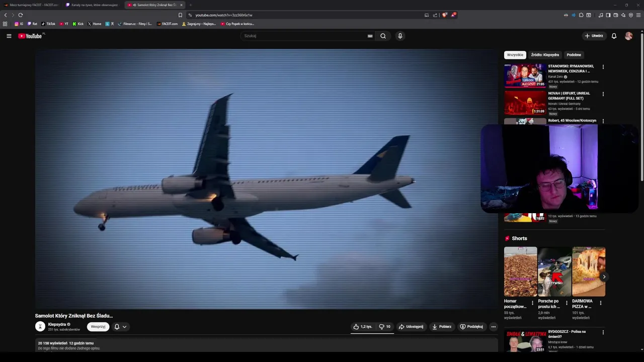Start voice search with the microphone icon
Viewport: 644px width, 362px height.
(400, 36)
